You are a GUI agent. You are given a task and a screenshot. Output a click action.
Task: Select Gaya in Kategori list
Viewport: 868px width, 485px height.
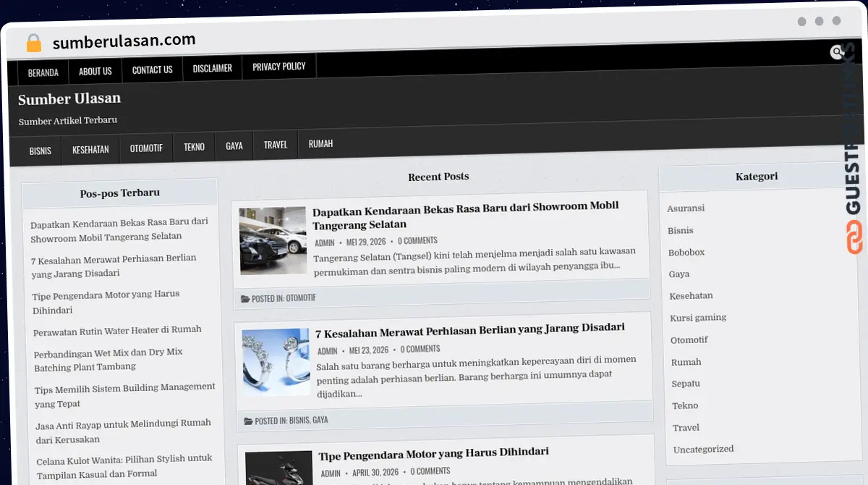(679, 274)
